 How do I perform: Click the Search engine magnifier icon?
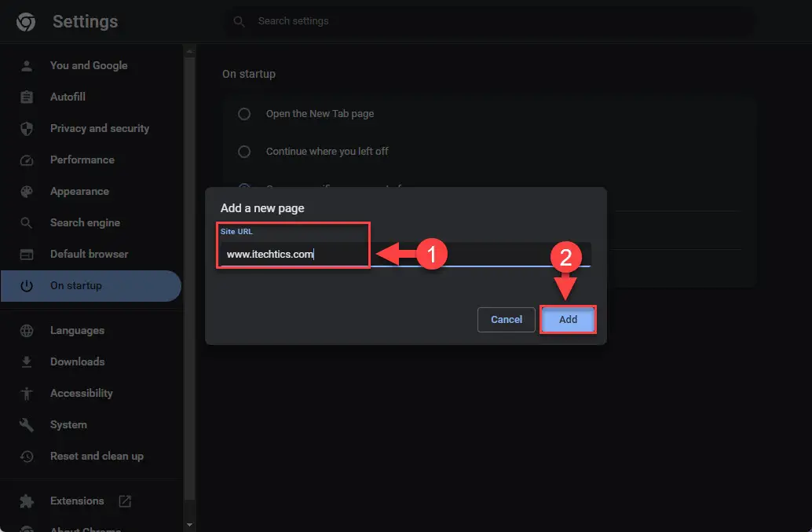[27, 222]
